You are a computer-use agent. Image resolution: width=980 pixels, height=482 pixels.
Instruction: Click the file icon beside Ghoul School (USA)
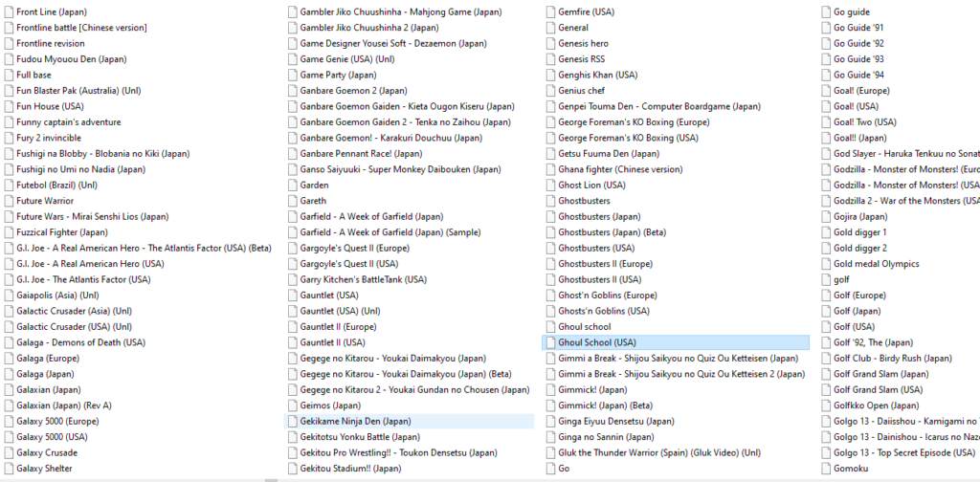(550, 342)
